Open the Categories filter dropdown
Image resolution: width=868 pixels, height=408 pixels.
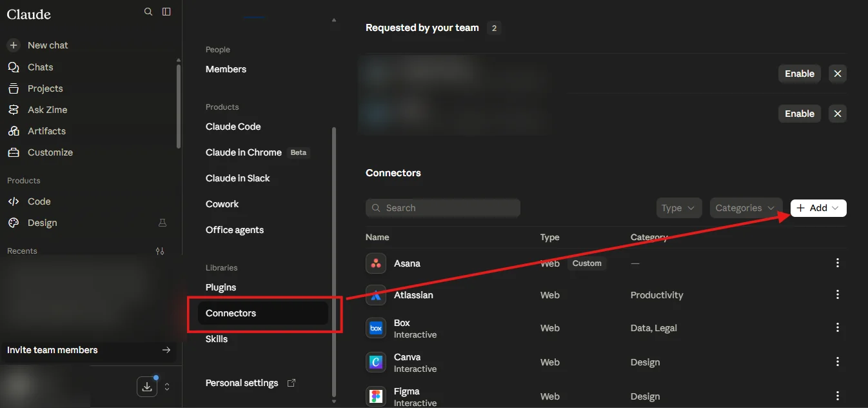tap(746, 208)
